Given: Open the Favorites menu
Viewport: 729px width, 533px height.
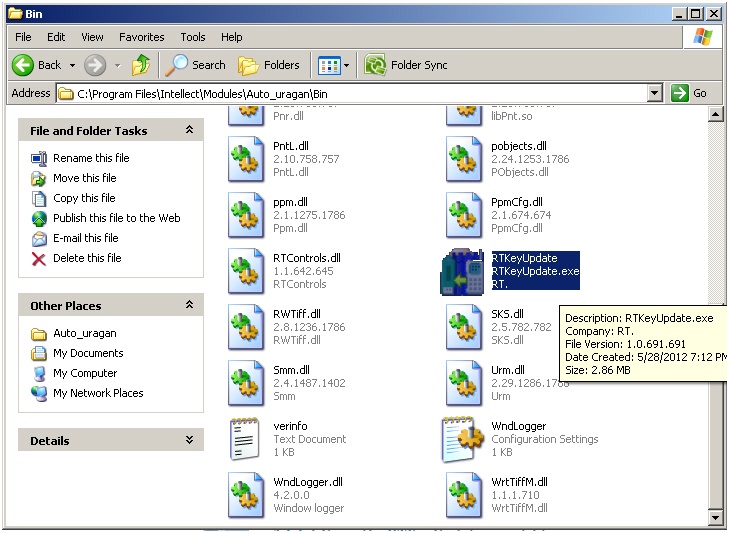Looking at the screenshot, I should [141, 37].
